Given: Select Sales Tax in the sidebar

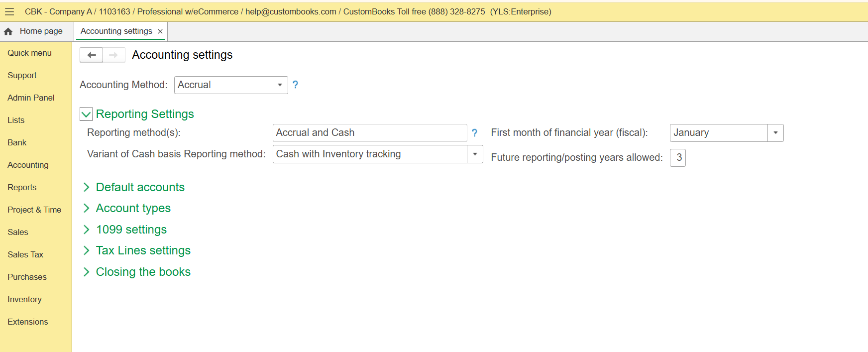Looking at the screenshot, I should click(25, 254).
